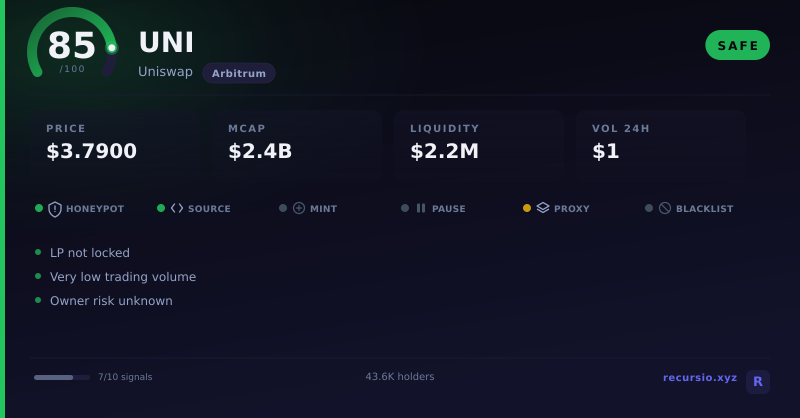Select the Arbitrum chain badge

pos(239,73)
